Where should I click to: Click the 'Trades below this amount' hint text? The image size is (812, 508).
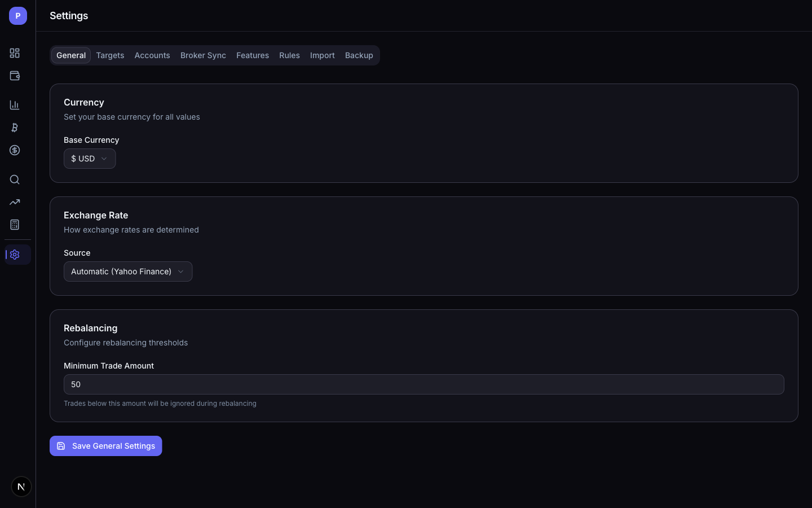[x=160, y=404]
